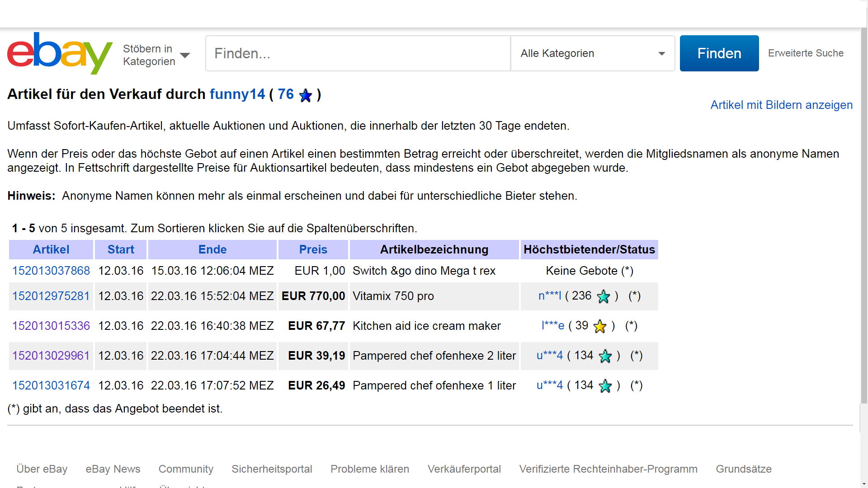
Task: Click the Über eBay footer link
Action: pyautogui.click(x=42, y=469)
